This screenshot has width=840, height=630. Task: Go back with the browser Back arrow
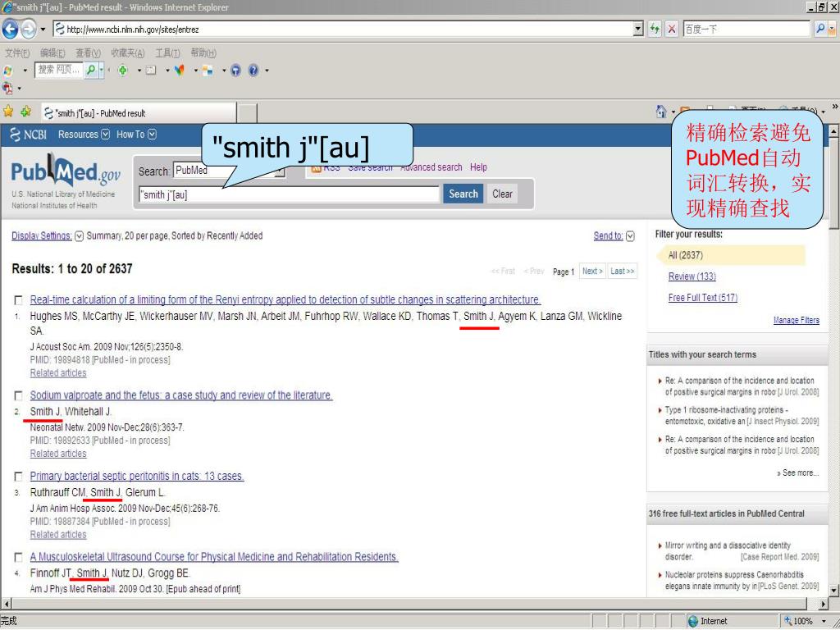coord(10,29)
